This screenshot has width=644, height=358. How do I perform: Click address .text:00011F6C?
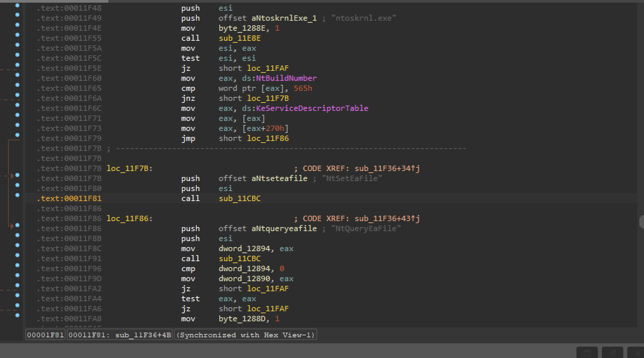click(x=69, y=108)
